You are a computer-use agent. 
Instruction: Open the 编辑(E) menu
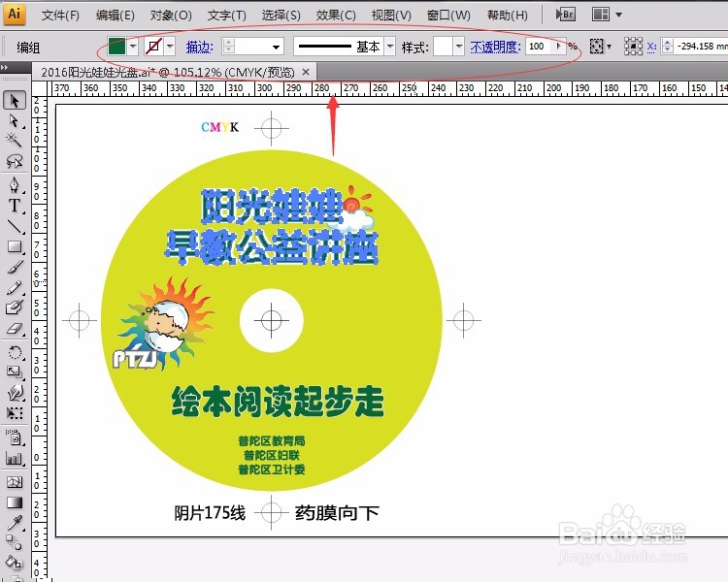point(116,16)
